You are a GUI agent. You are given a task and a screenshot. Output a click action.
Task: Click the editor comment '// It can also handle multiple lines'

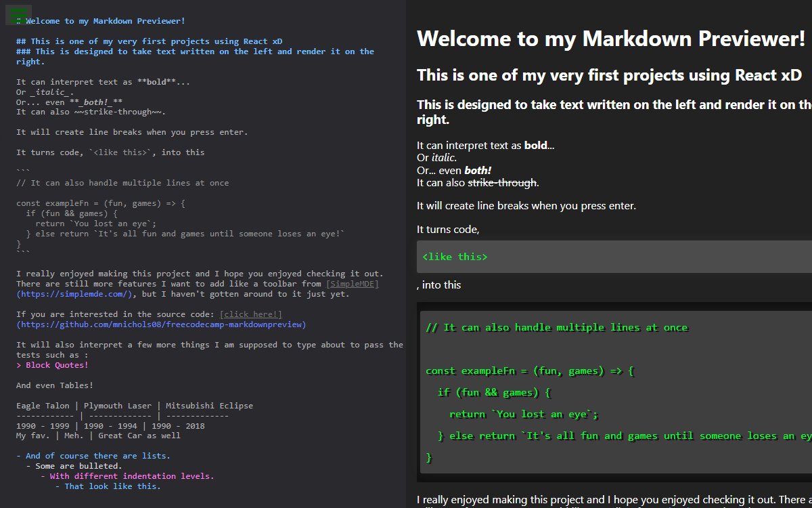pyautogui.click(x=122, y=183)
